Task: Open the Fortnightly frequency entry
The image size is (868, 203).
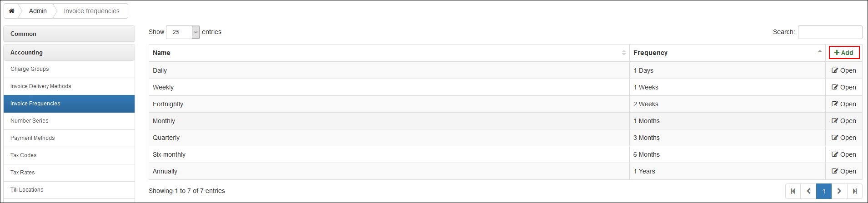Action: coord(844,104)
